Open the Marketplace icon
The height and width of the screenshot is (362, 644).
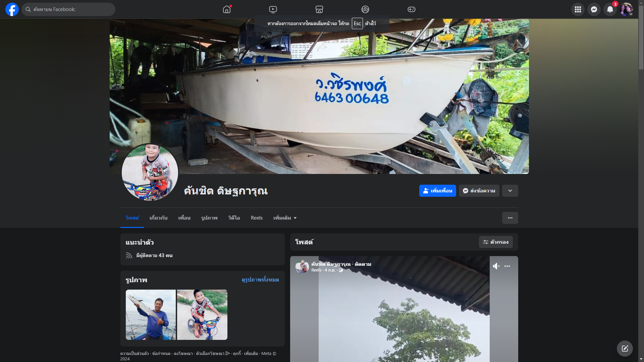(x=319, y=9)
